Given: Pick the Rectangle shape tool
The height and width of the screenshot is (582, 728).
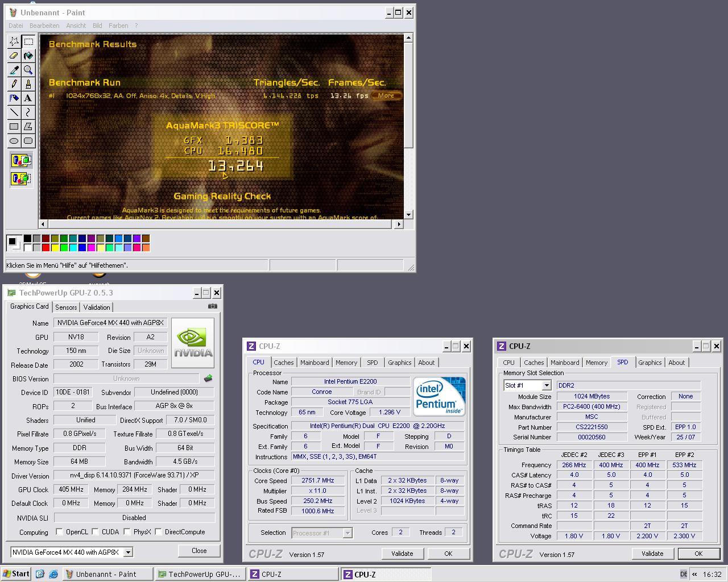Looking at the screenshot, I should tap(14, 127).
